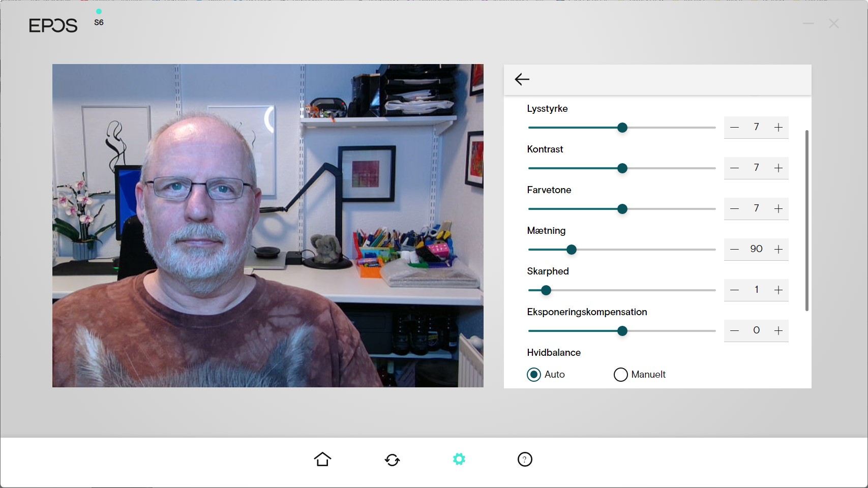This screenshot has width=868, height=488.
Task: Click the Eksponeringskompensation slider handle
Action: 622,331
